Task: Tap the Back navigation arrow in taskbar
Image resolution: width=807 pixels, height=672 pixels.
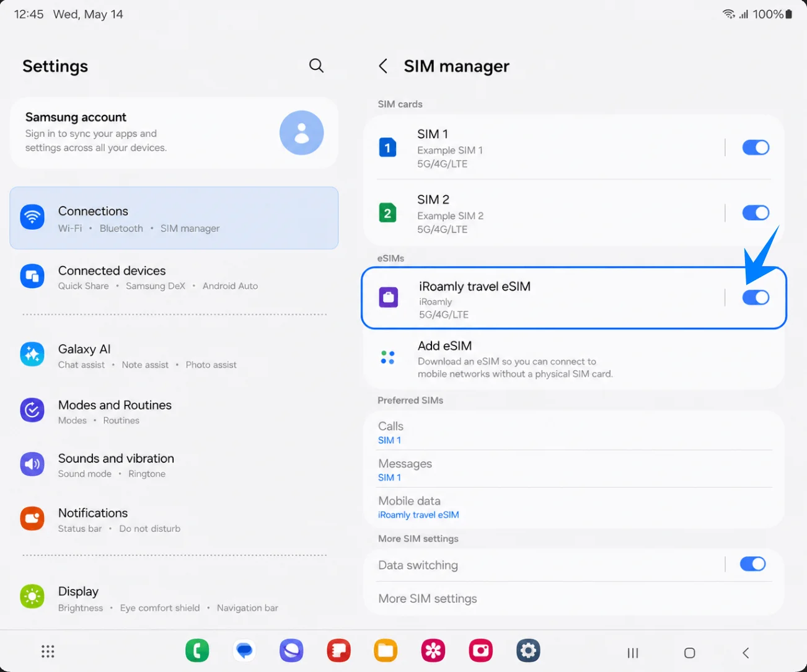Action: click(746, 653)
